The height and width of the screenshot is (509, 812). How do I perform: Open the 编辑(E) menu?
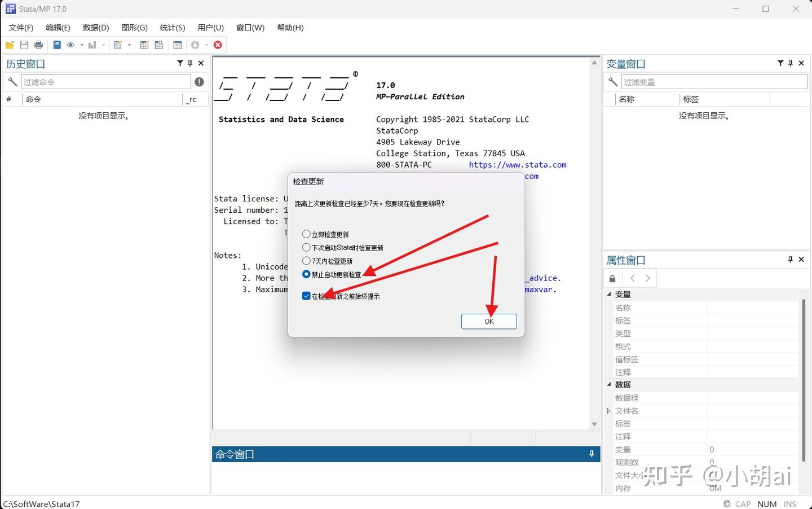coord(58,28)
